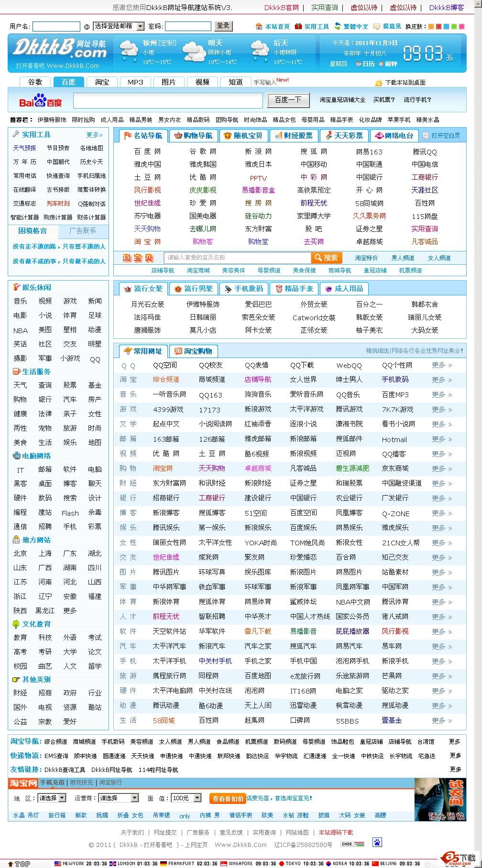Switch to the 游戏快充 tab
The width and height of the screenshot is (482, 868).
click(81, 782)
